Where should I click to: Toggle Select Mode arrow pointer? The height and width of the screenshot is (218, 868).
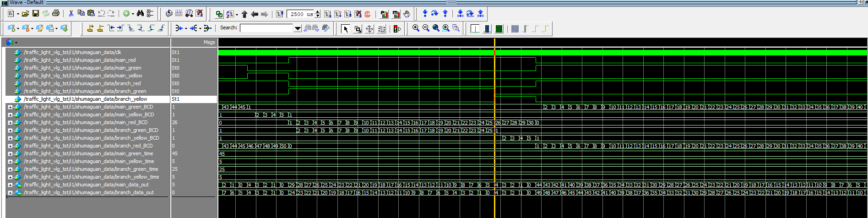[x=346, y=29]
